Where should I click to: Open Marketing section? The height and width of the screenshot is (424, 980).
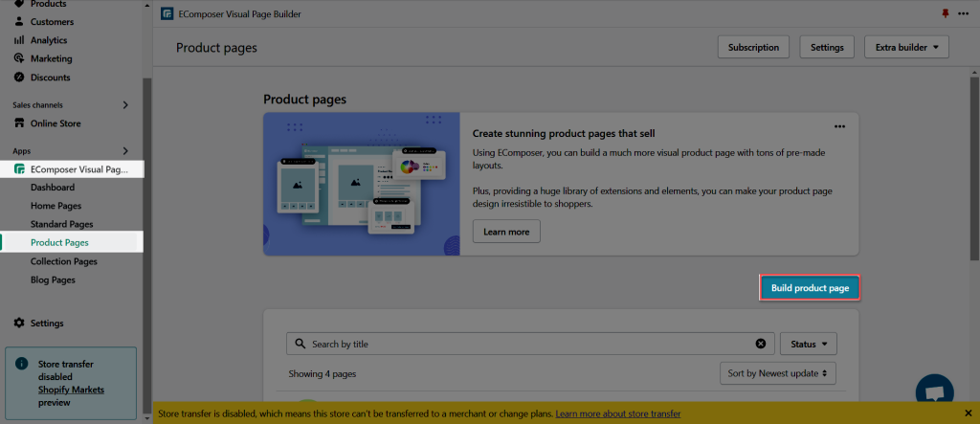click(52, 58)
